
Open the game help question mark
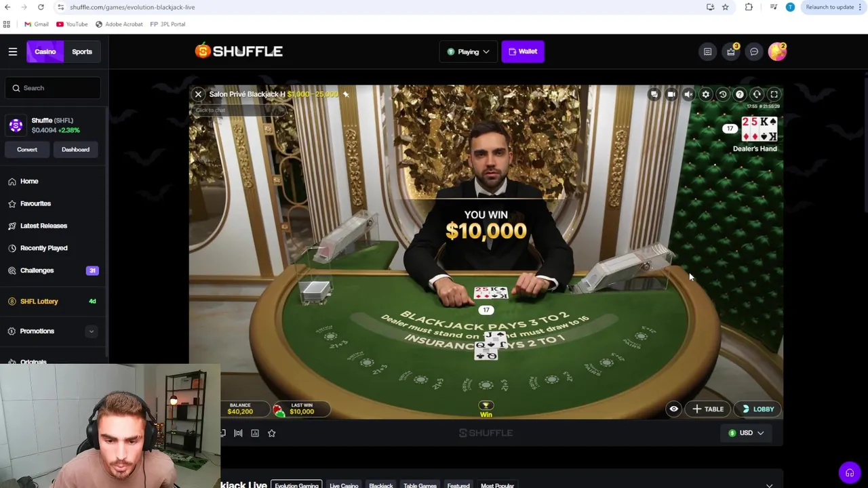(739, 94)
